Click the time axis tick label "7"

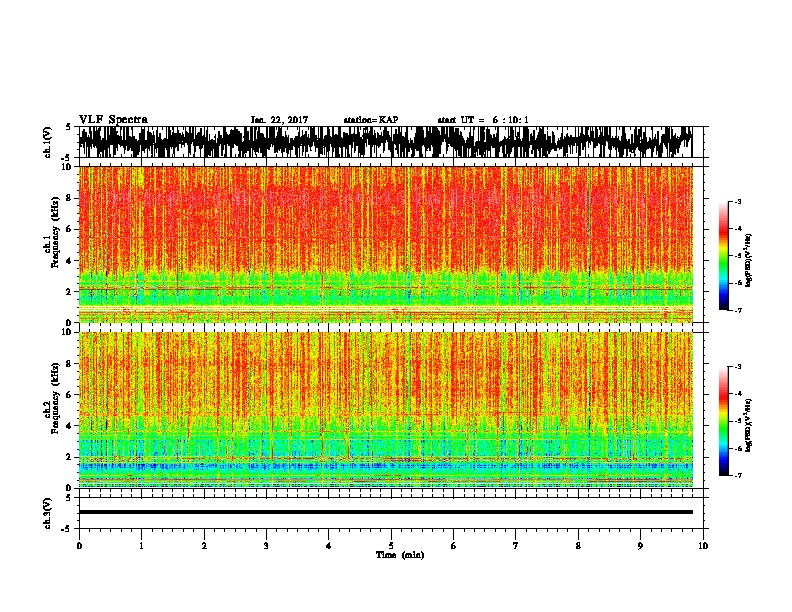[x=516, y=546]
